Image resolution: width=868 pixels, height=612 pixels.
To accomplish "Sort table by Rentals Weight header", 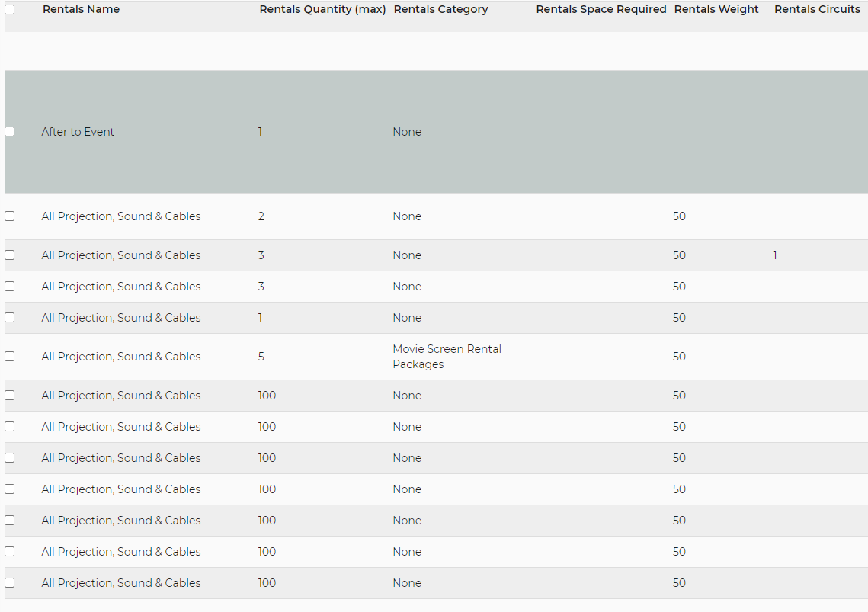I will (716, 10).
